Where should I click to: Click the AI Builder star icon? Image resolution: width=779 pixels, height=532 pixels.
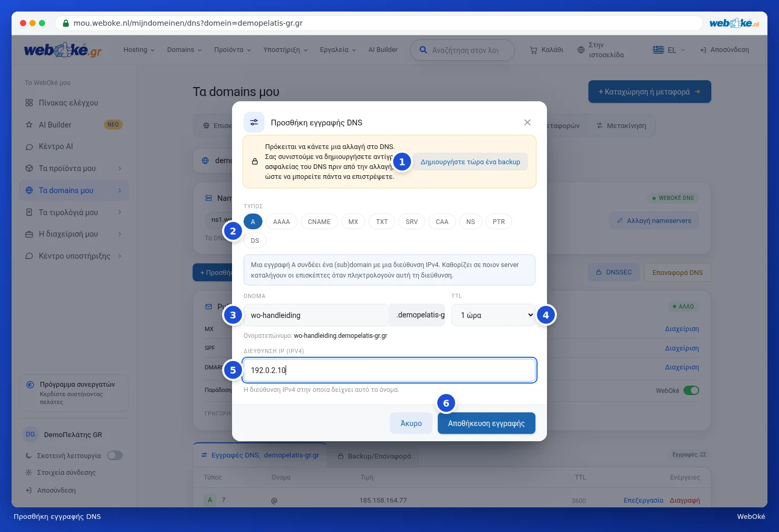tap(29, 125)
